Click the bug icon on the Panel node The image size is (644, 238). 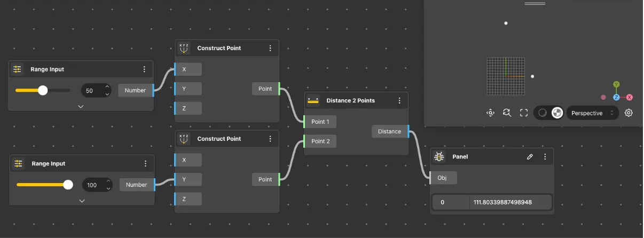click(x=439, y=157)
